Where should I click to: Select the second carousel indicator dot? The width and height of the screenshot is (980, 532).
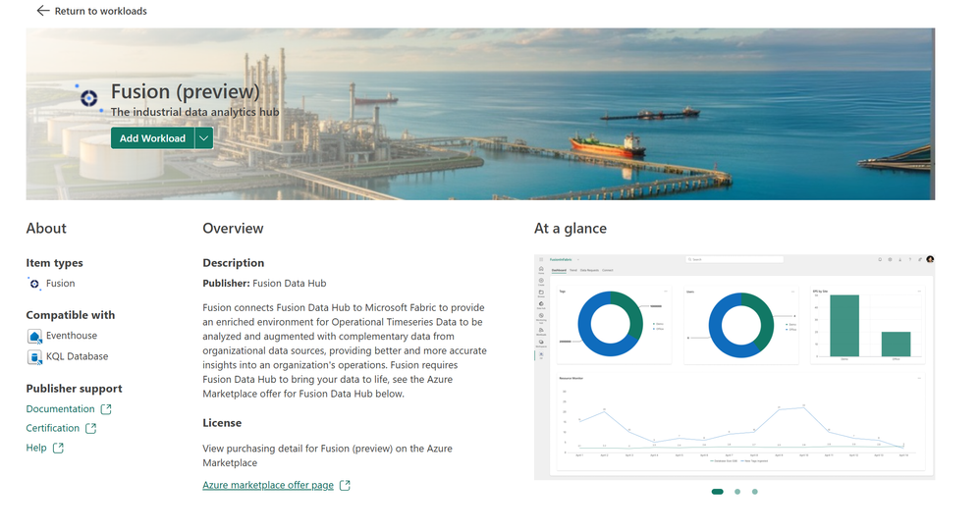737,492
